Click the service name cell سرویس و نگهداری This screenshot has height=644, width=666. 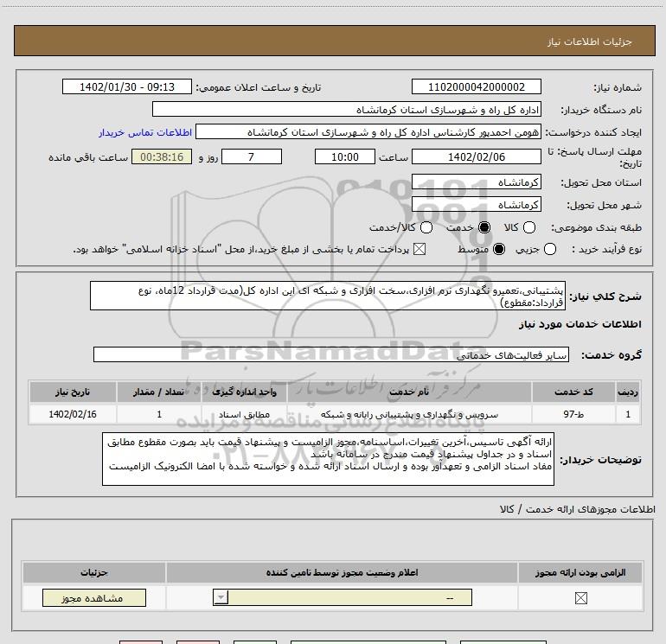tap(409, 414)
